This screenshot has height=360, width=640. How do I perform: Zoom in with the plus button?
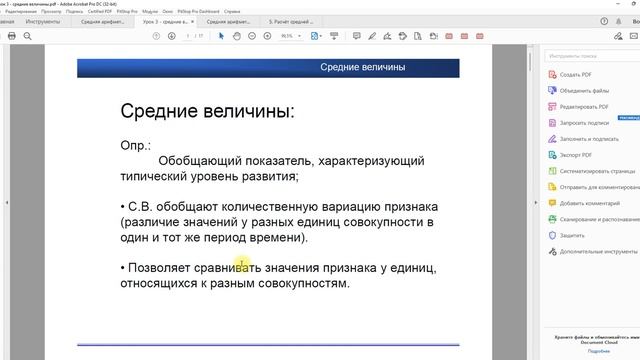click(267, 36)
